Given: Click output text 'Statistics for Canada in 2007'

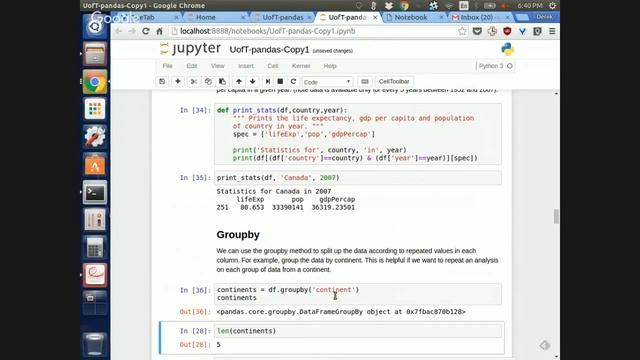Looking at the screenshot, I should pos(273,191).
